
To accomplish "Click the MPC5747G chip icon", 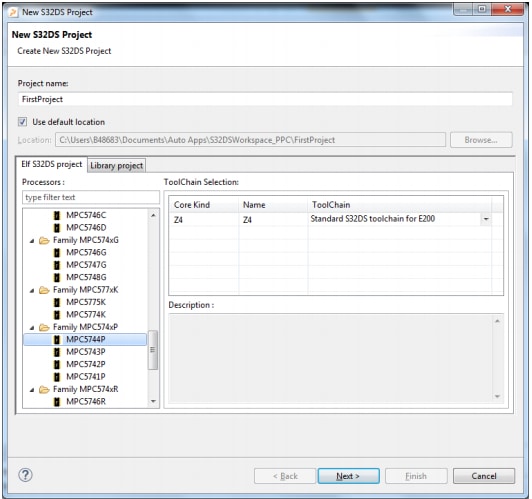I will 57,265.
